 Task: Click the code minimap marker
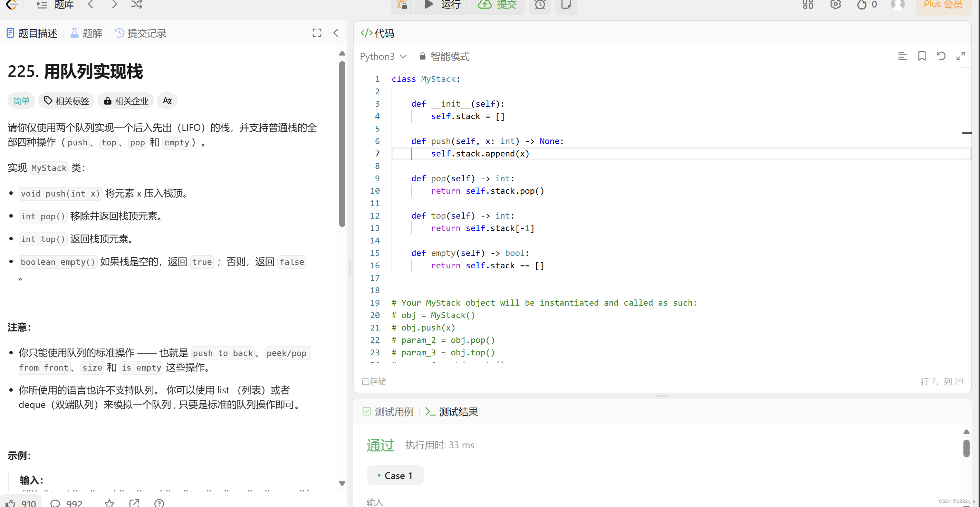click(x=967, y=133)
